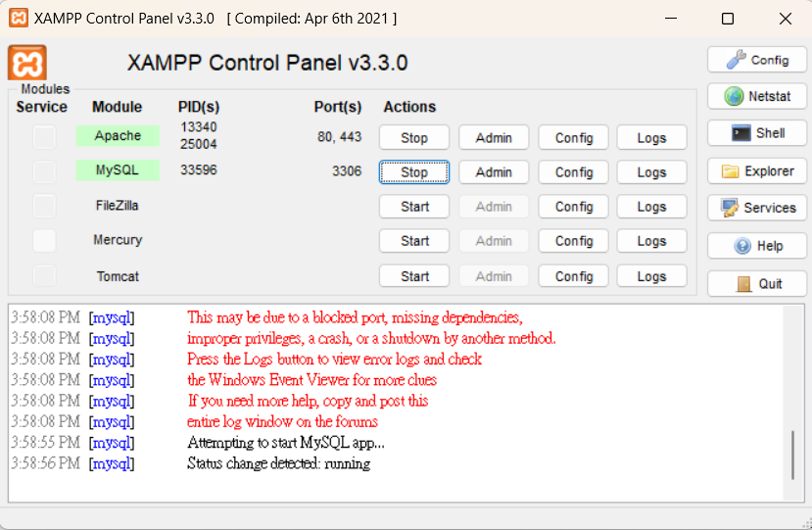
Task: Open MySQL Logs menu
Action: click(652, 172)
